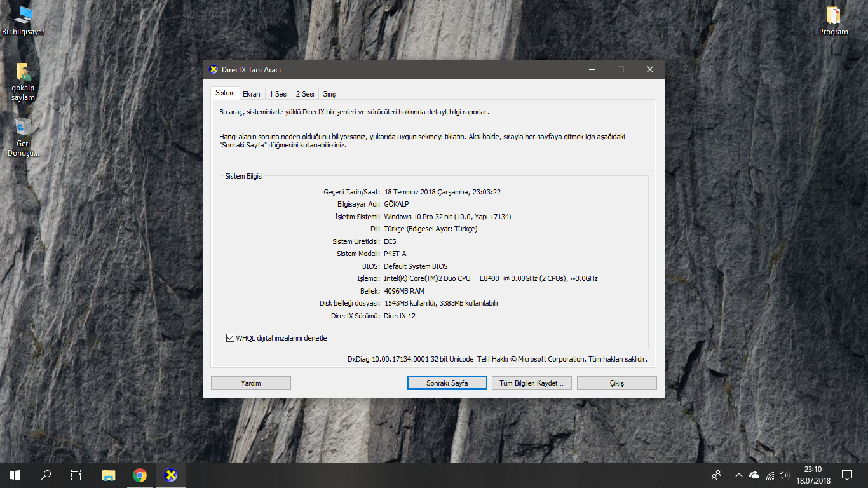Click the DirectX icon in the title bar
This screenshot has height=488, width=868.
[x=214, y=70]
